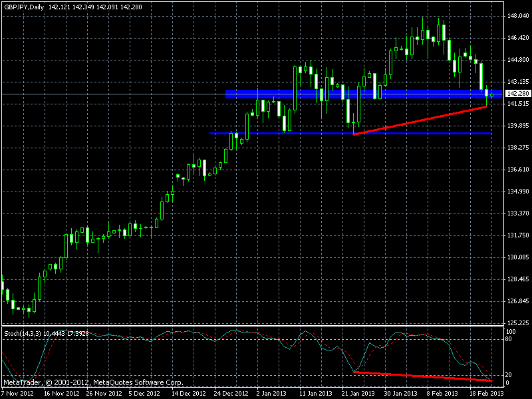Select the 130.085 price axis label
Screen dimensions: 532x399
518,257
